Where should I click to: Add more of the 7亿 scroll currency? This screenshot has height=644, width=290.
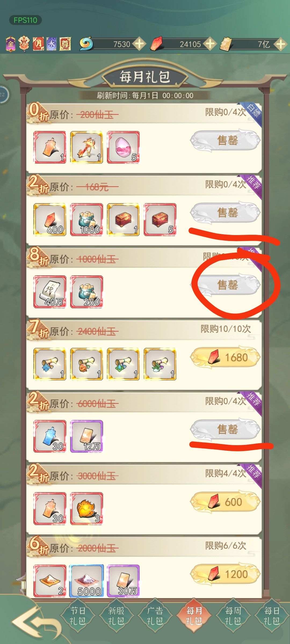(x=280, y=44)
